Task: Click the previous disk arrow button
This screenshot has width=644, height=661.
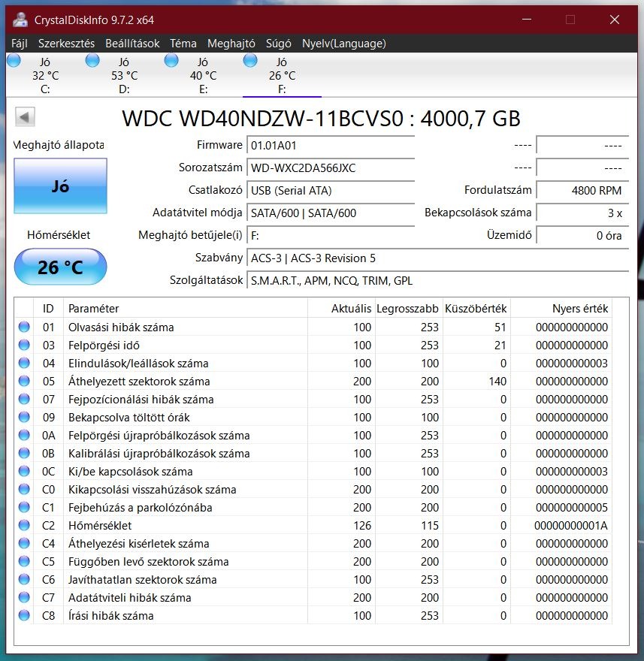Action: pos(25,116)
